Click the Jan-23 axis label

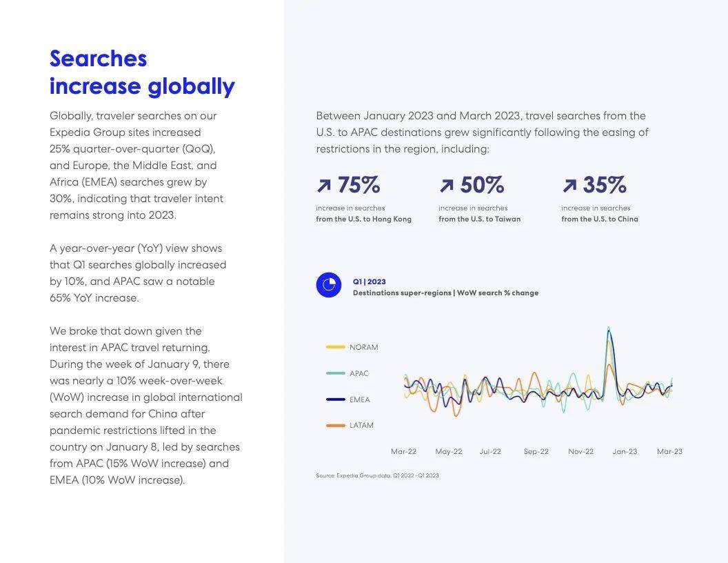pyautogui.click(x=625, y=451)
